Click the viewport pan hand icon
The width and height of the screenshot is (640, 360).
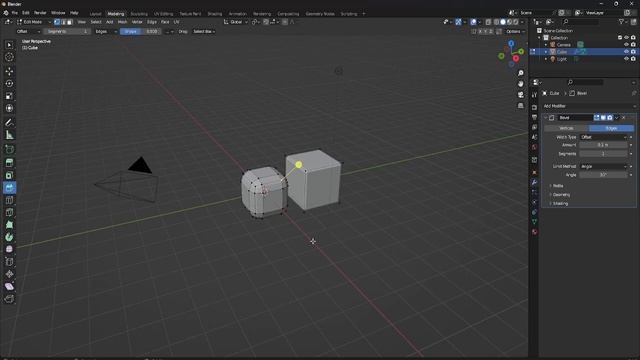(520, 84)
